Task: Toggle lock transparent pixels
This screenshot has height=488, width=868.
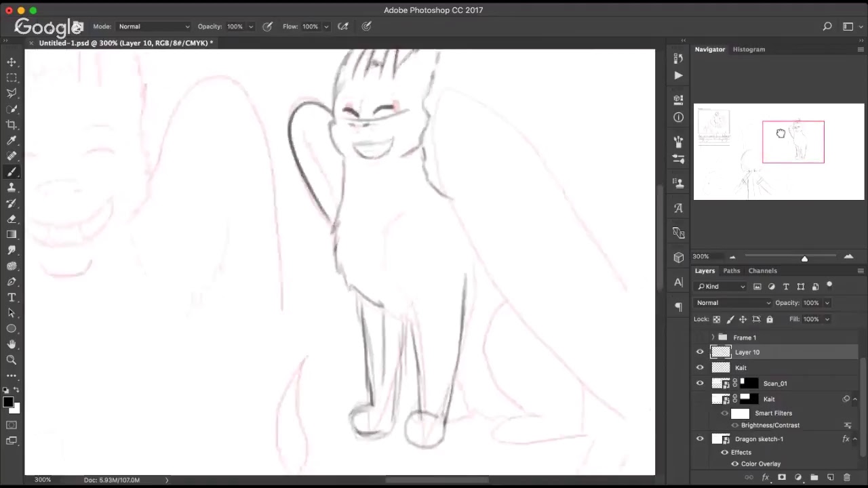Action: [x=716, y=319]
